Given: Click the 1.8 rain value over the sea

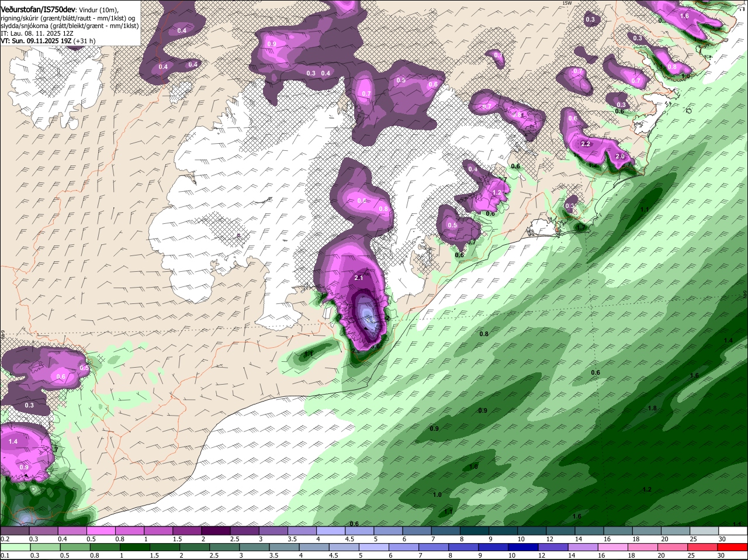Looking at the screenshot, I should pos(652,408).
